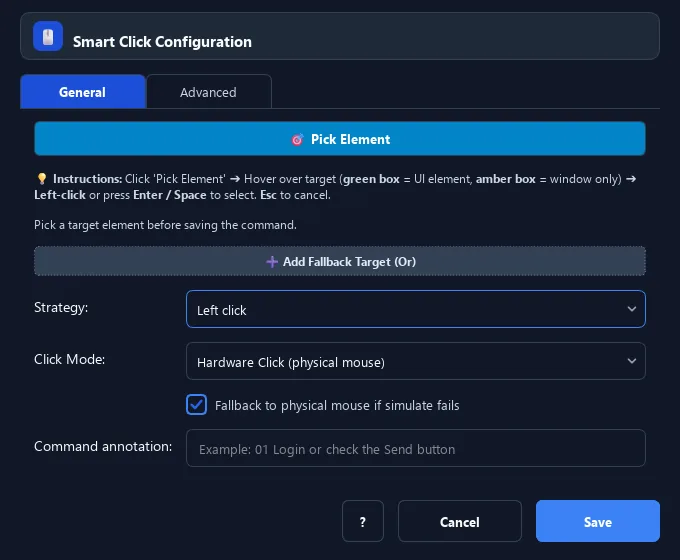This screenshot has width=680, height=560.
Task: Open the Advanced tab
Action: click(209, 92)
